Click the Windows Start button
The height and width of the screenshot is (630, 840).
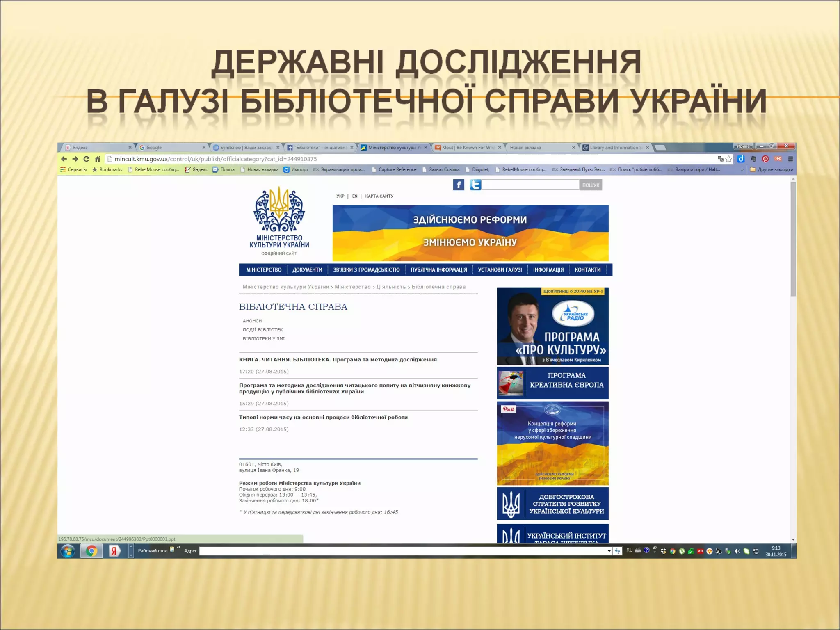pos(68,551)
